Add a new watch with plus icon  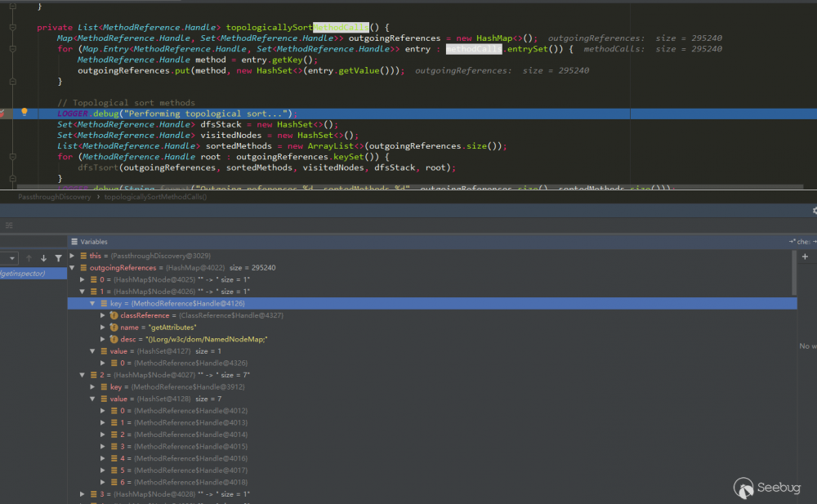coord(806,256)
